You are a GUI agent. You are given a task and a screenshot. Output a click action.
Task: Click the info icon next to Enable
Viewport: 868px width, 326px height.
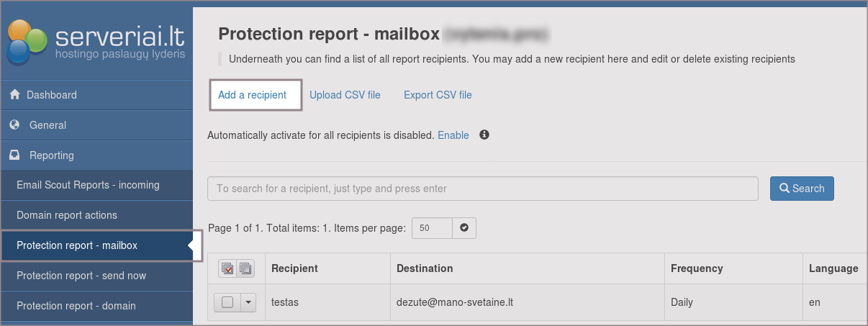click(x=484, y=135)
